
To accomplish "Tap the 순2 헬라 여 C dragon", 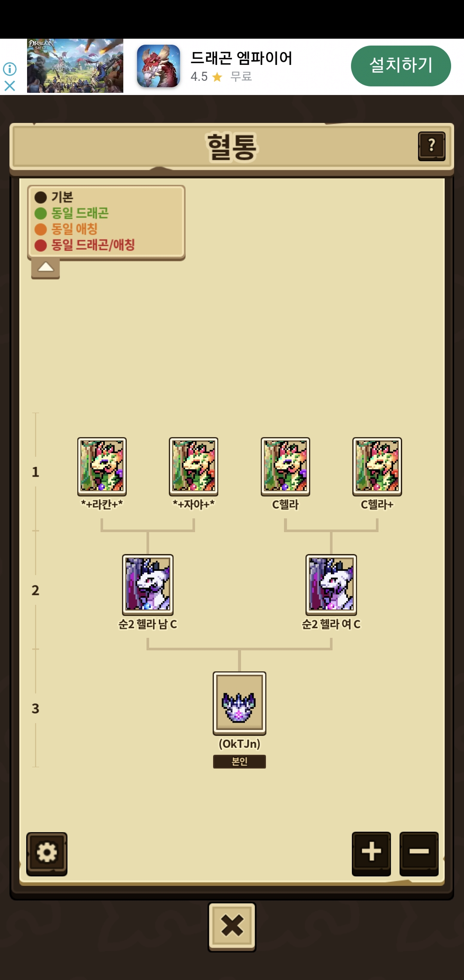I will pos(331,585).
